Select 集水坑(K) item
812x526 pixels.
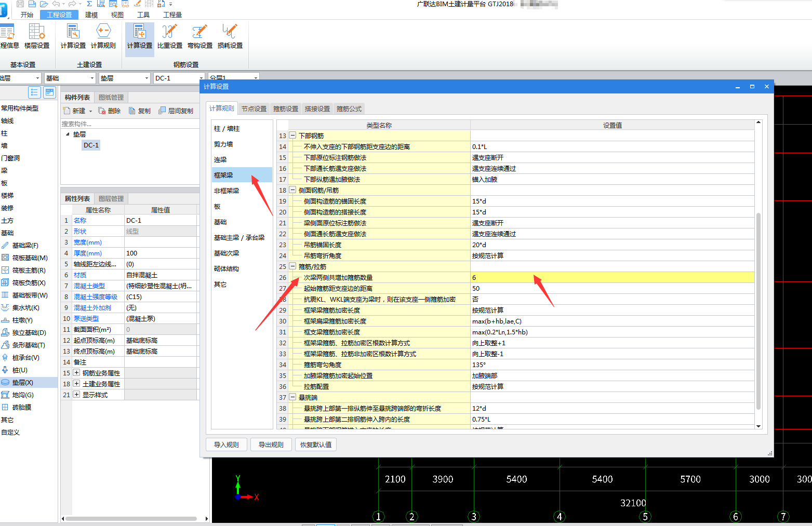pos(25,307)
